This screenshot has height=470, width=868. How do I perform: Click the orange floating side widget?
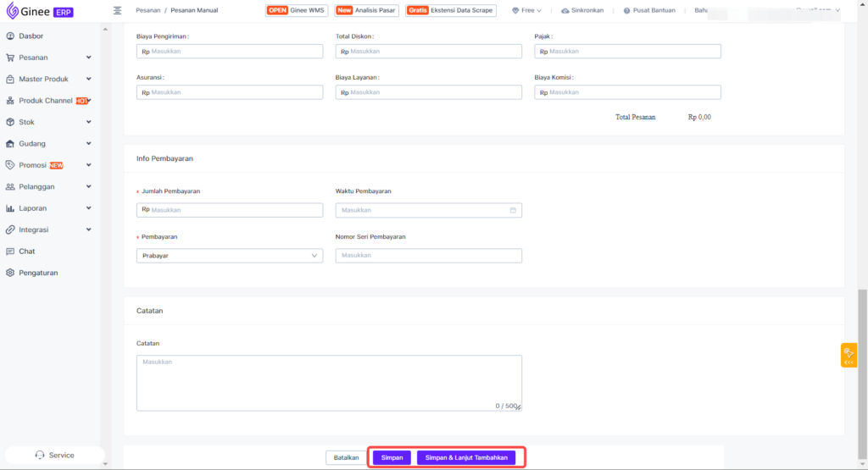(849, 356)
